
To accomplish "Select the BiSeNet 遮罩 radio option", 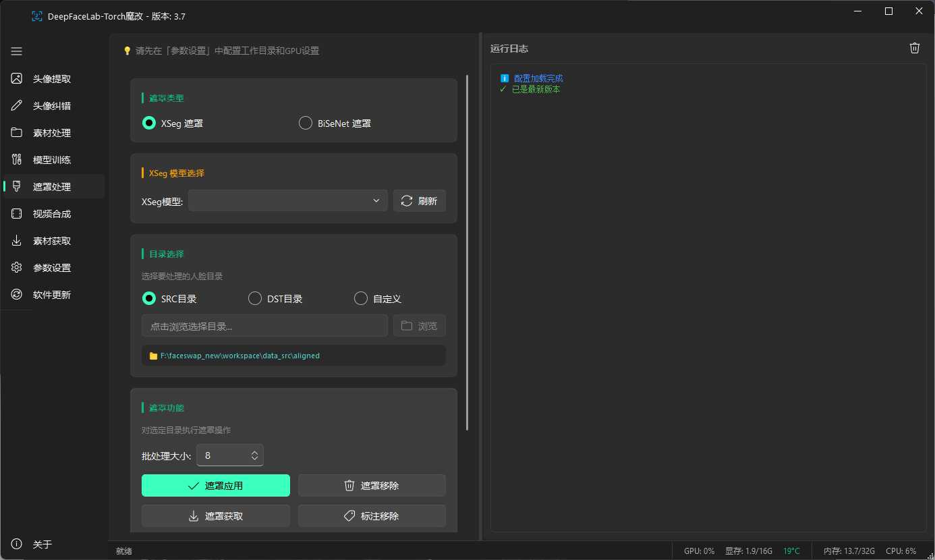I will (306, 123).
